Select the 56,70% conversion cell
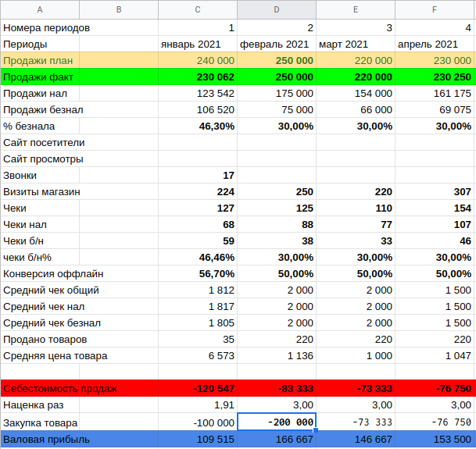Screen dimensions: 476x449 [x=198, y=273]
